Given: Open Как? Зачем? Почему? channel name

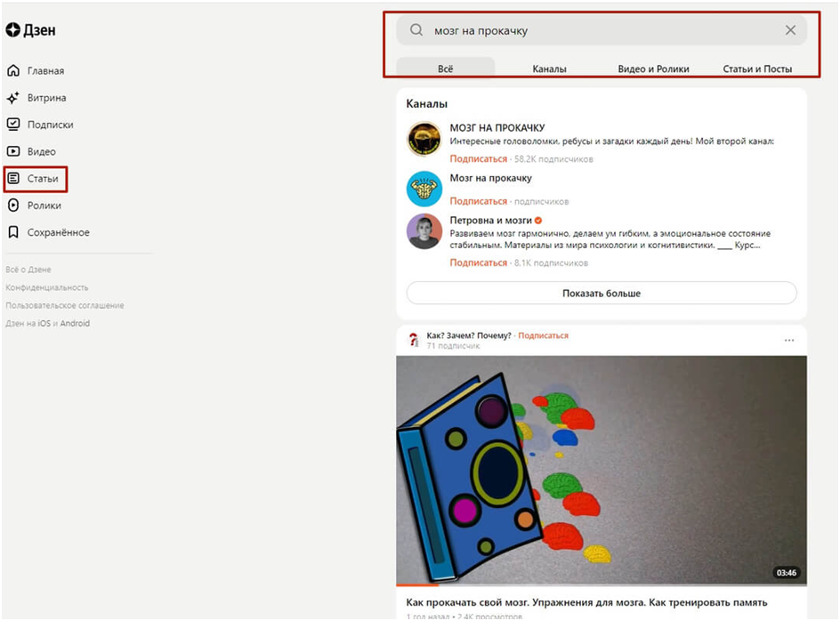Looking at the screenshot, I should (469, 335).
